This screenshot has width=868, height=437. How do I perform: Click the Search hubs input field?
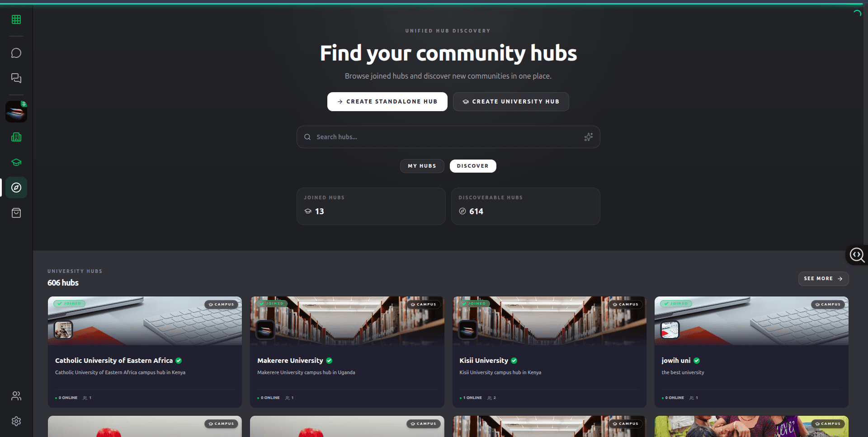tap(448, 137)
